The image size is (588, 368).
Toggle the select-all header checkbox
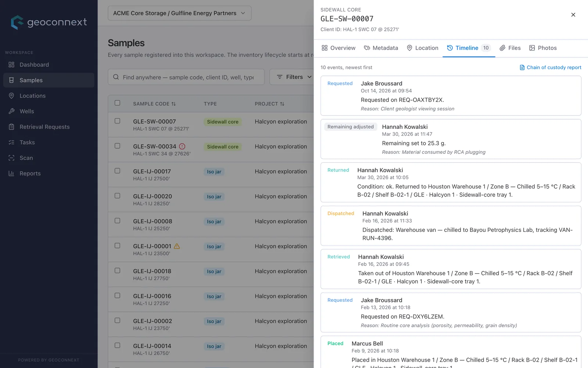click(117, 103)
